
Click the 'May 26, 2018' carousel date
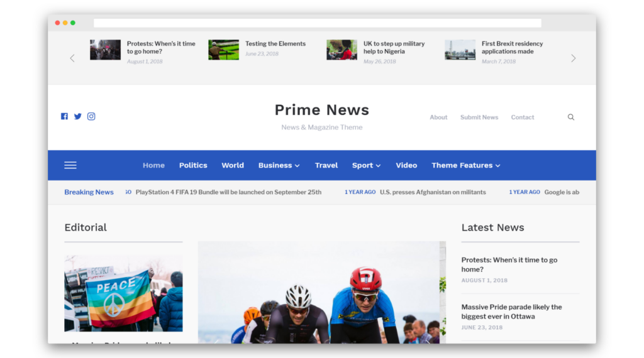379,62
